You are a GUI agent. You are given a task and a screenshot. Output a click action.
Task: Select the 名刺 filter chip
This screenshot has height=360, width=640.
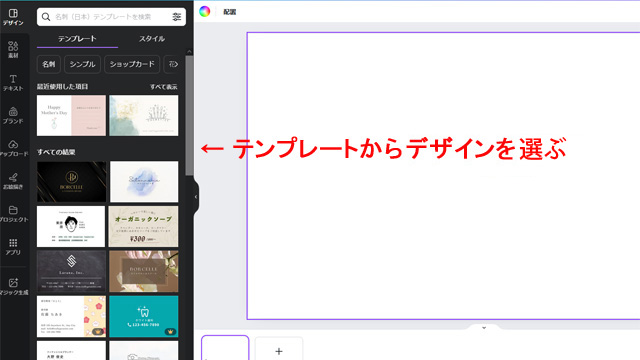(x=49, y=64)
